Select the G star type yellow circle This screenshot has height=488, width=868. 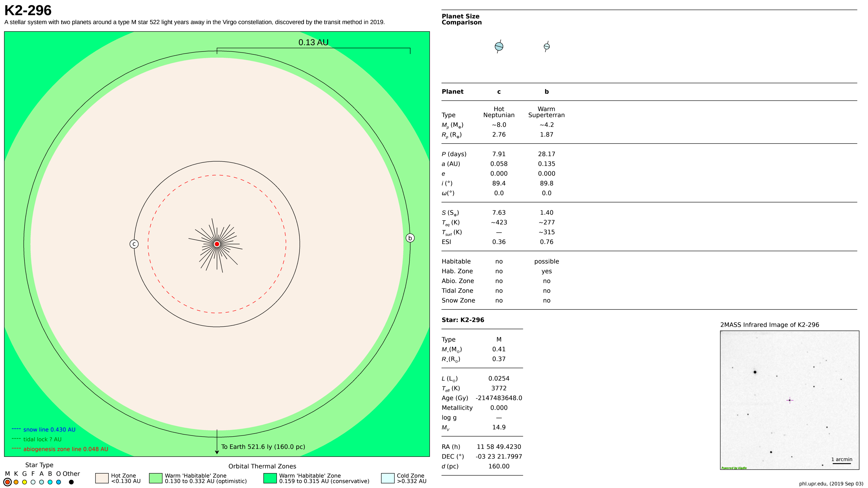tap(24, 482)
